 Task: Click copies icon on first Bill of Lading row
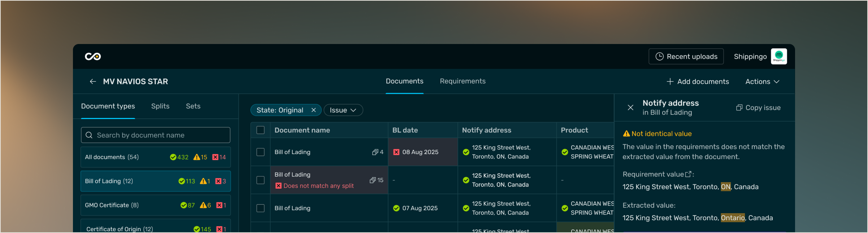click(x=375, y=152)
